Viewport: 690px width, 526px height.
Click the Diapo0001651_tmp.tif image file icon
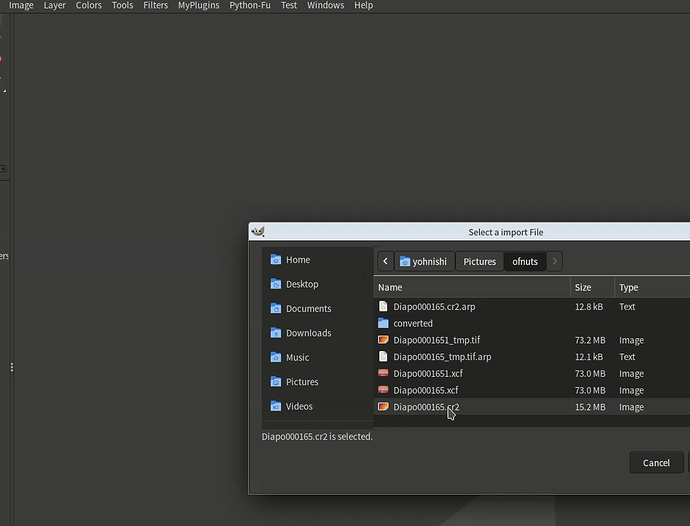click(383, 340)
